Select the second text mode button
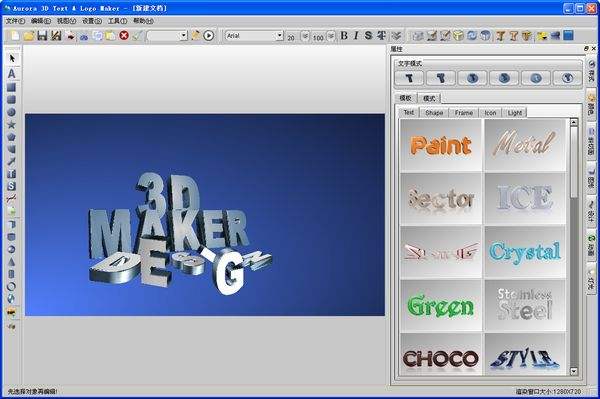 click(441, 78)
